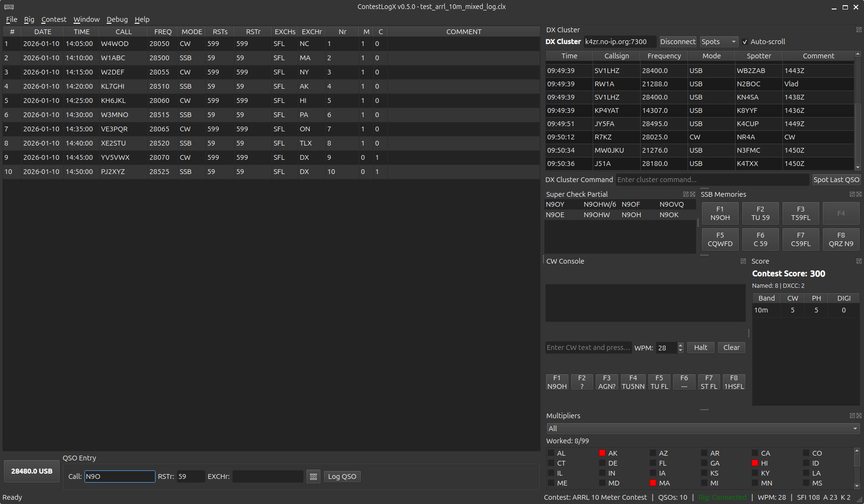
Task: Close the Multipliers panel
Action: tap(859, 415)
